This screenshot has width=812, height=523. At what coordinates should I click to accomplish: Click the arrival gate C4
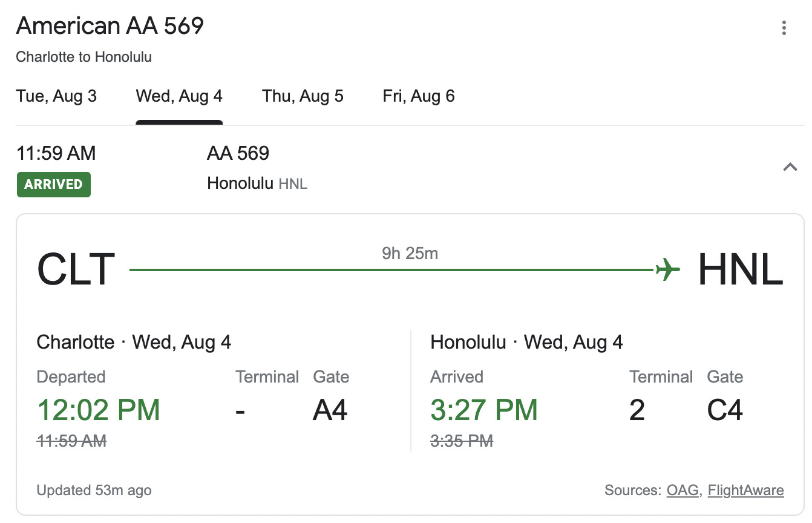[725, 410]
